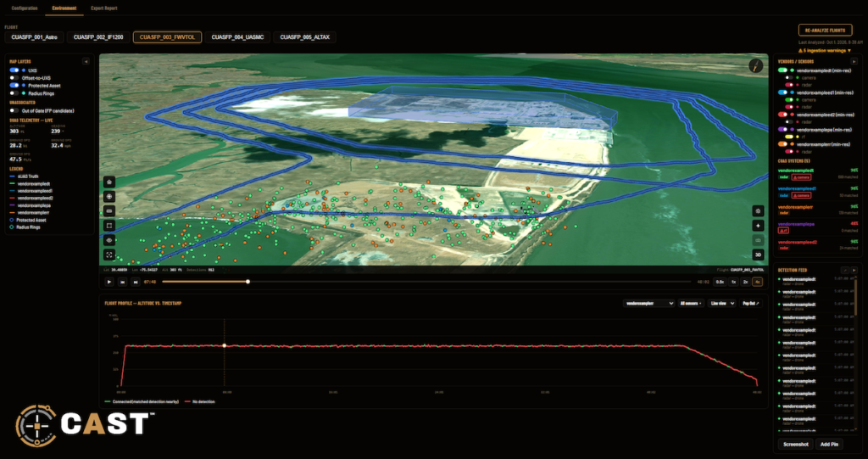Click the arrow icon in the Detection Feed header
The width and height of the screenshot is (868, 459).
(854, 270)
